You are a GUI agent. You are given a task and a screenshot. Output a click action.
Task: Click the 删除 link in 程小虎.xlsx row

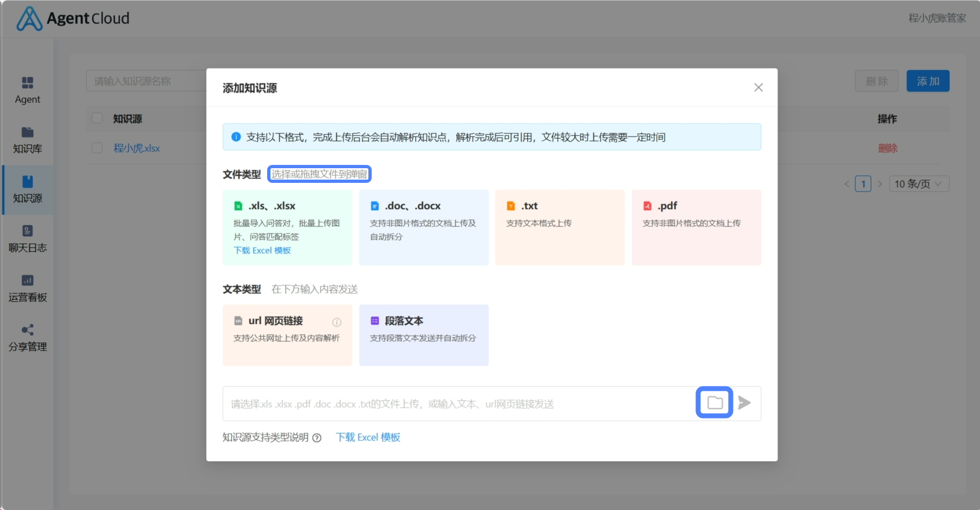(x=887, y=148)
